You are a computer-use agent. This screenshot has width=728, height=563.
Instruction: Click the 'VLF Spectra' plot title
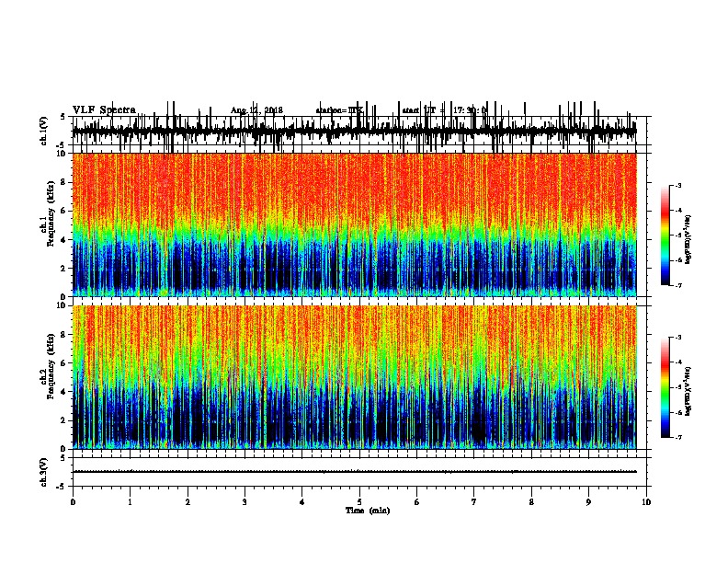tap(104, 109)
